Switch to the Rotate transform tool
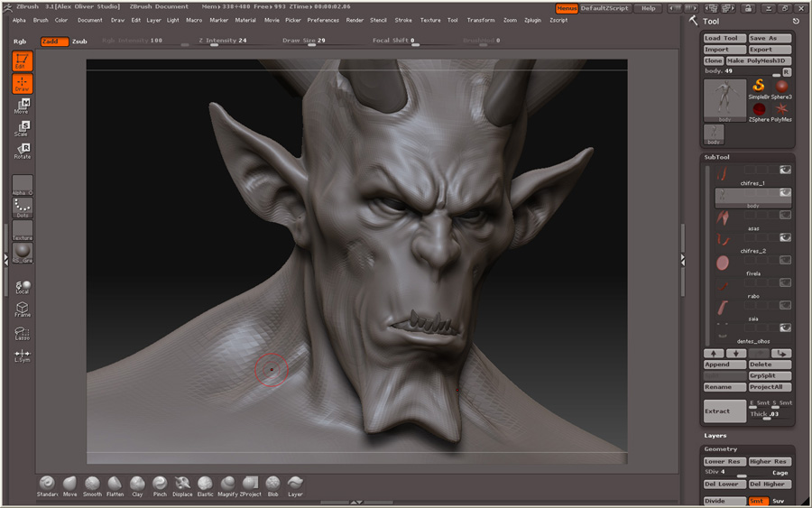 coord(23,152)
